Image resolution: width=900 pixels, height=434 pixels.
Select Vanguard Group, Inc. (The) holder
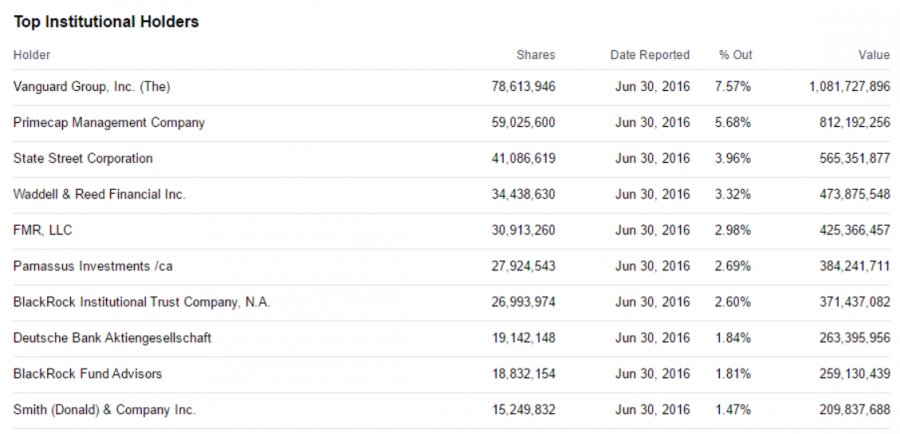pyautogui.click(x=92, y=87)
